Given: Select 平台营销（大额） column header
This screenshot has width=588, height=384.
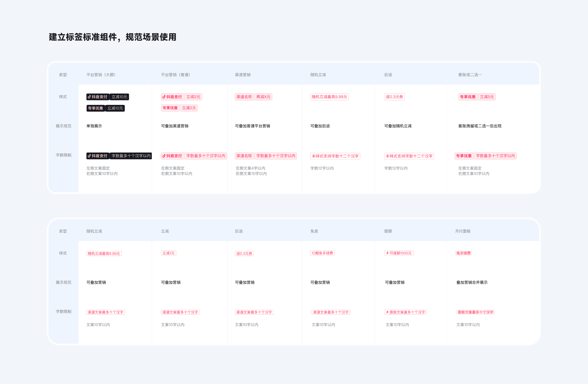Looking at the screenshot, I should [x=101, y=75].
